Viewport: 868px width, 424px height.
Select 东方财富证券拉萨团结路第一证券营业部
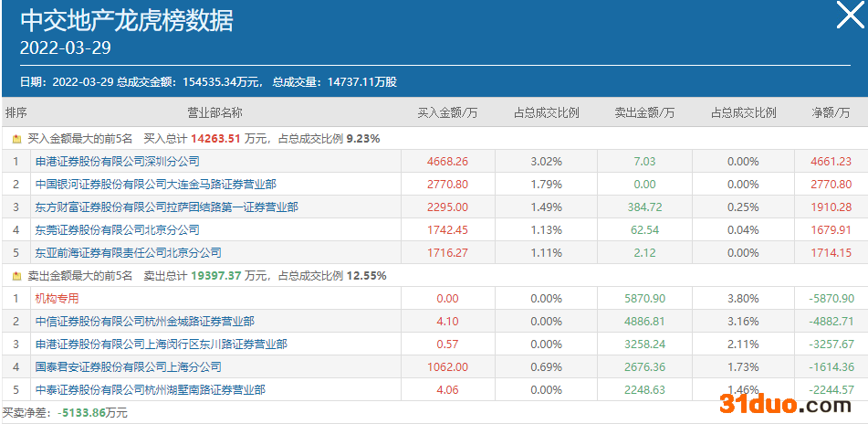coord(166,207)
